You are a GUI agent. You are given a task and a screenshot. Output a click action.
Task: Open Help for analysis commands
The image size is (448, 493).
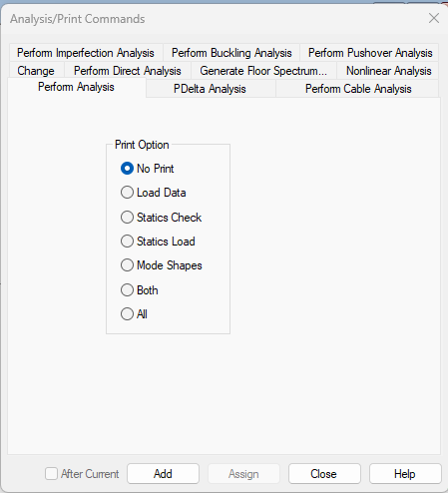coord(405,474)
